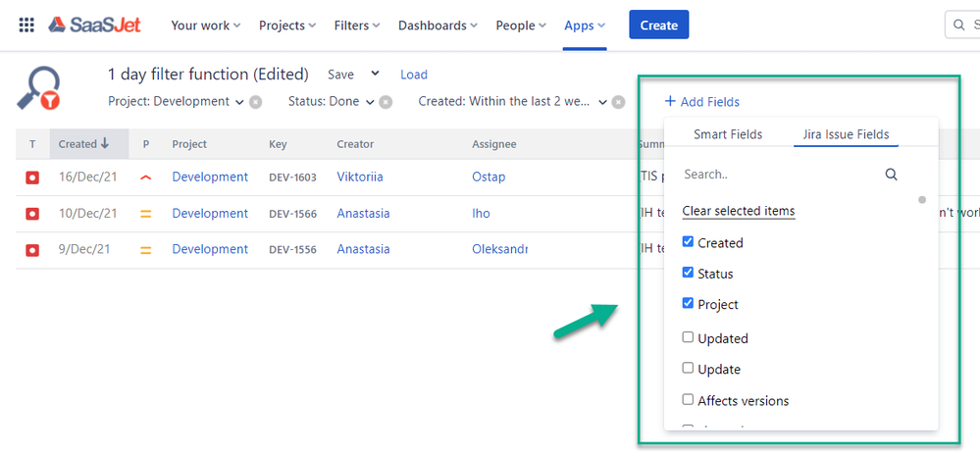Expand the Save options arrow
The height and width of the screenshot is (456, 980).
375,74
